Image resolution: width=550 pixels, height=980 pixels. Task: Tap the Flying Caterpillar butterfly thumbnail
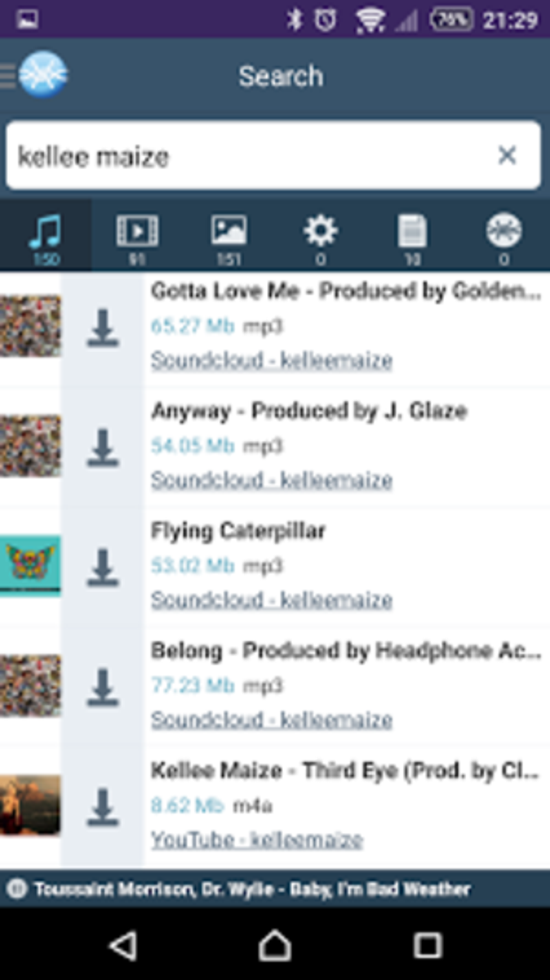pos(30,566)
